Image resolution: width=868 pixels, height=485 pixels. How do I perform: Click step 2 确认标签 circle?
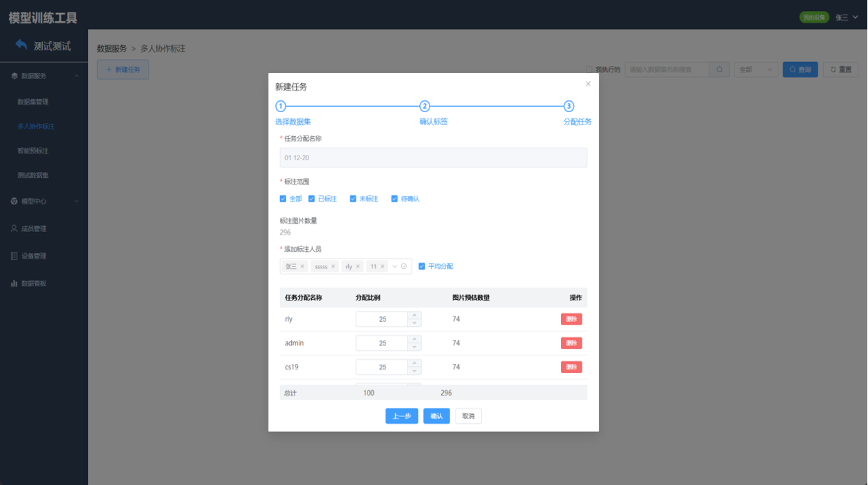425,106
